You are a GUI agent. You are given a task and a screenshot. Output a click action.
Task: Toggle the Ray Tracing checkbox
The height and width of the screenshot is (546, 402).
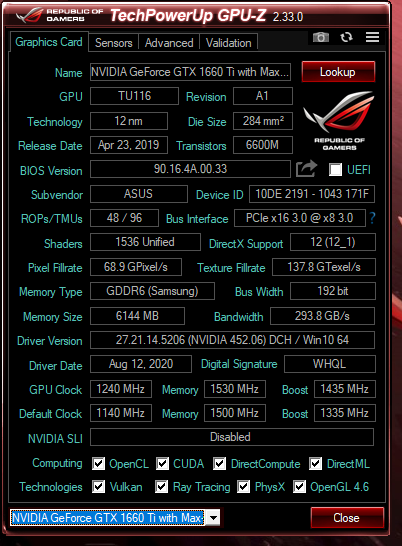[161, 486]
